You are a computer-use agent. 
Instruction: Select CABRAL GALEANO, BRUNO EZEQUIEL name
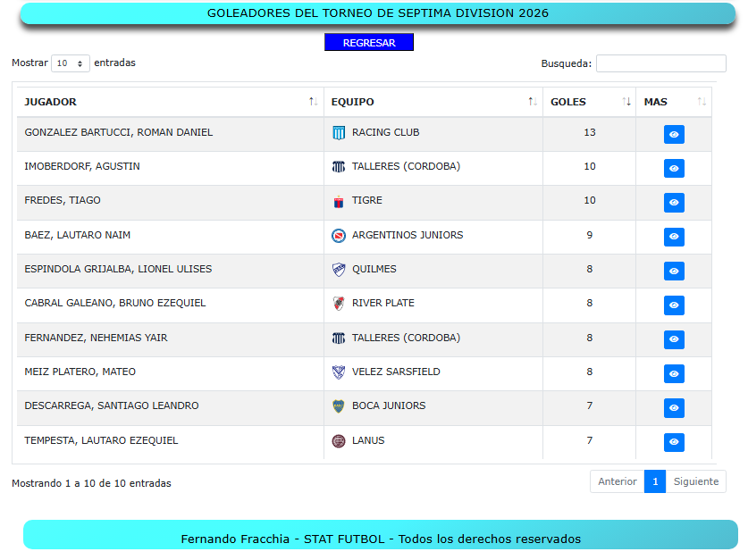point(115,303)
